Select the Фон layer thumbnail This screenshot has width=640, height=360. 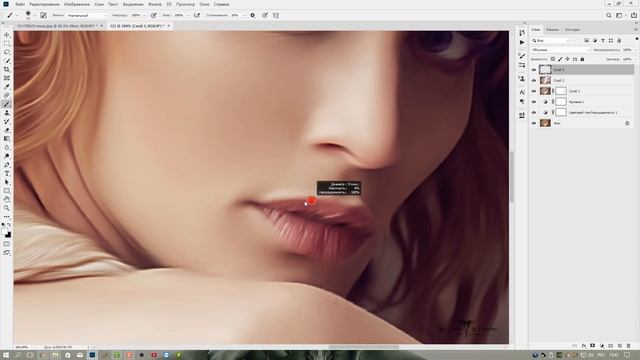click(545, 123)
